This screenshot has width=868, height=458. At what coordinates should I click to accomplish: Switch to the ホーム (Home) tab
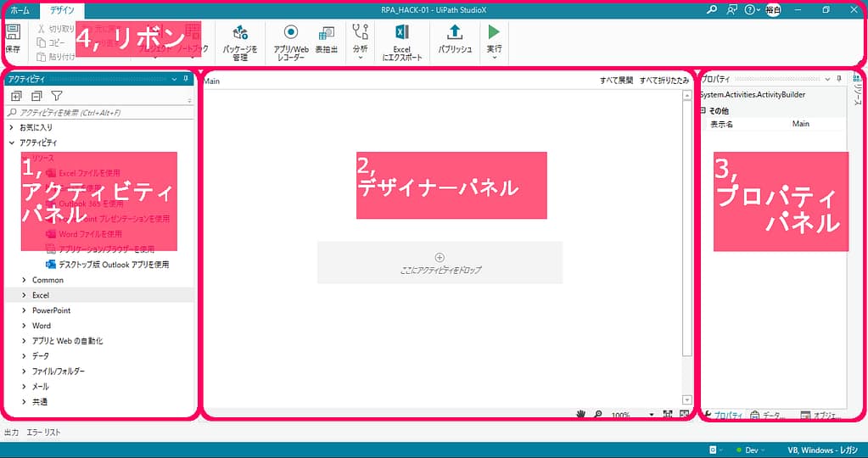click(20, 10)
